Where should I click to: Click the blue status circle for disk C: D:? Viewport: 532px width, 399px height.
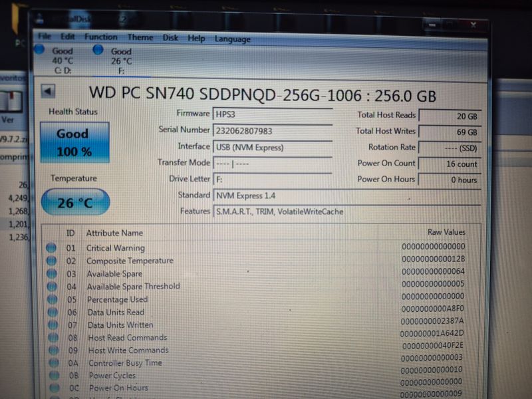click(x=39, y=49)
